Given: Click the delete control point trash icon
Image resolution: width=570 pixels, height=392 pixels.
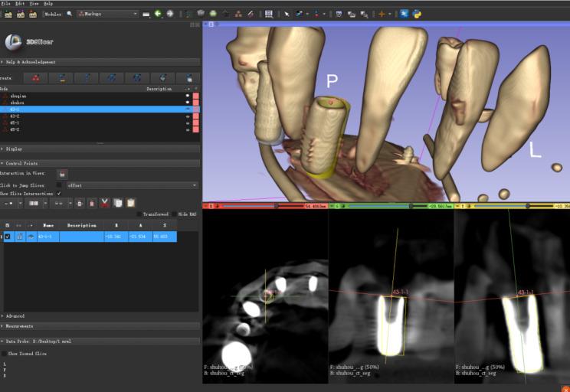Looking at the screenshot, I should click(x=80, y=203).
